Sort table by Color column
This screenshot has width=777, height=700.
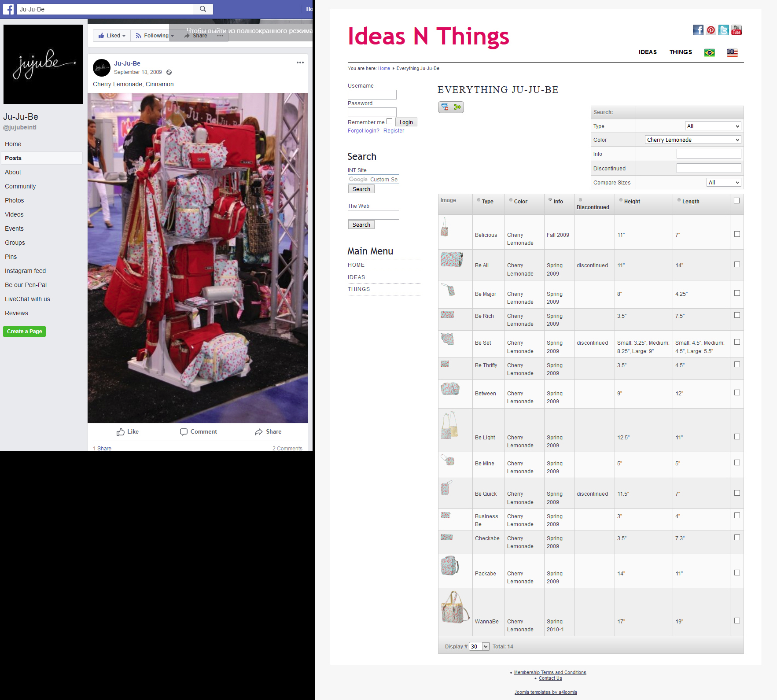tap(520, 201)
